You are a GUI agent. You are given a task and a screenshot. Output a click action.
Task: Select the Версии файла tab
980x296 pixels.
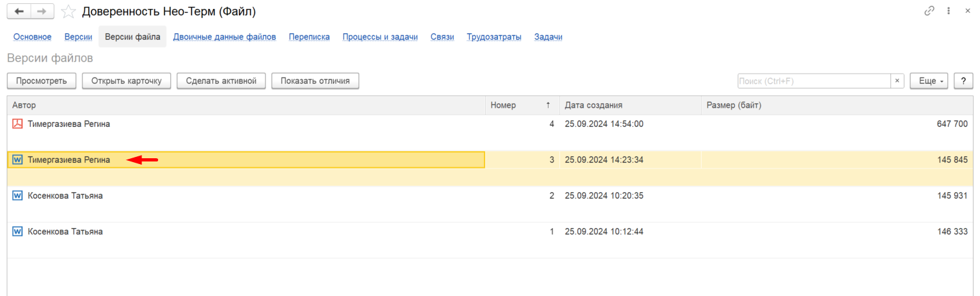133,37
